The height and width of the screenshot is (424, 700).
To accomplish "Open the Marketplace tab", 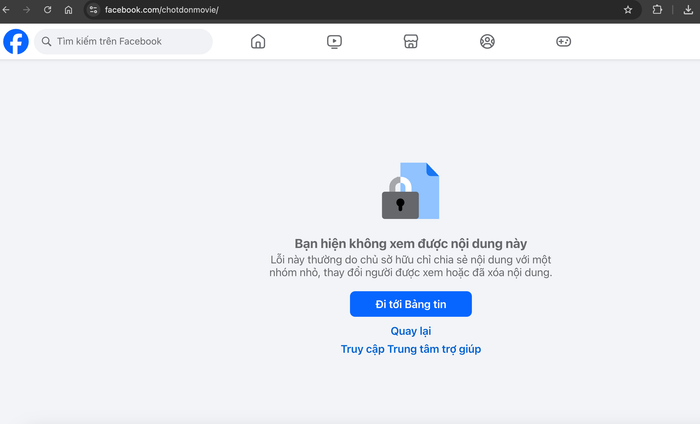I will [410, 42].
